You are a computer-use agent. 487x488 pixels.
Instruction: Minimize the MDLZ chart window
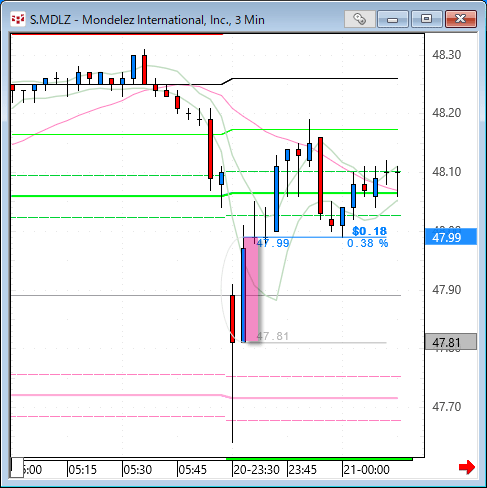click(393, 19)
